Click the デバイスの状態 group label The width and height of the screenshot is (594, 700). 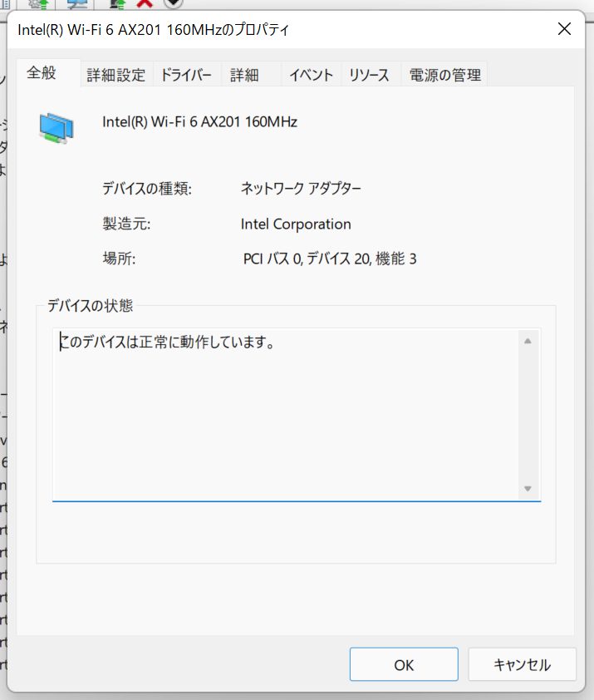click(x=91, y=305)
